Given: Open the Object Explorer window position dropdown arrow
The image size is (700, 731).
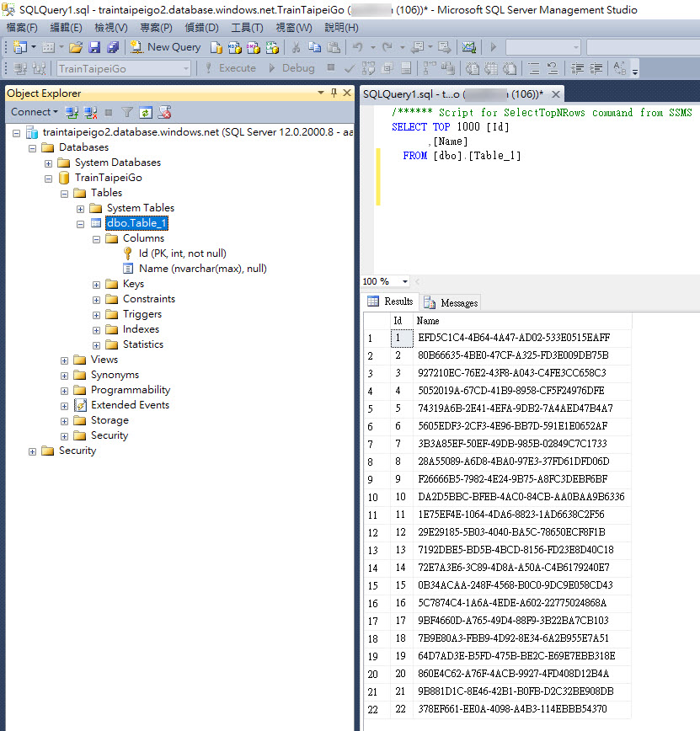Looking at the screenshot, I should 320,93.
